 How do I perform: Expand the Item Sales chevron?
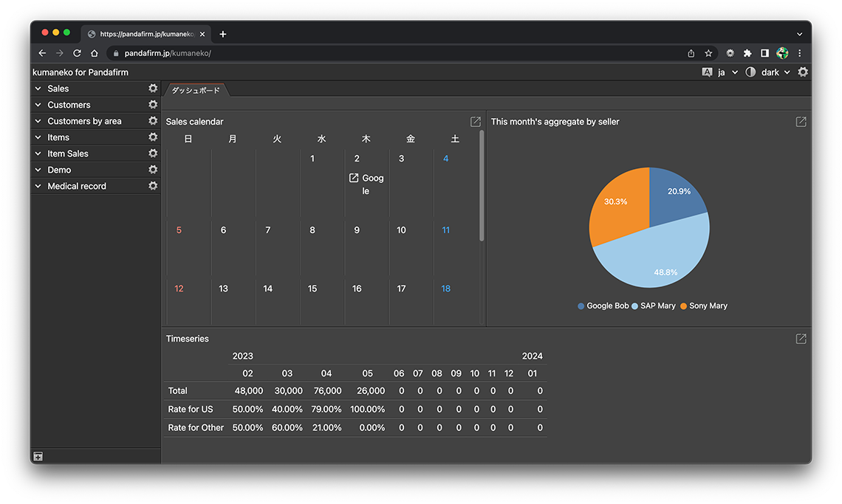[38, 153]
